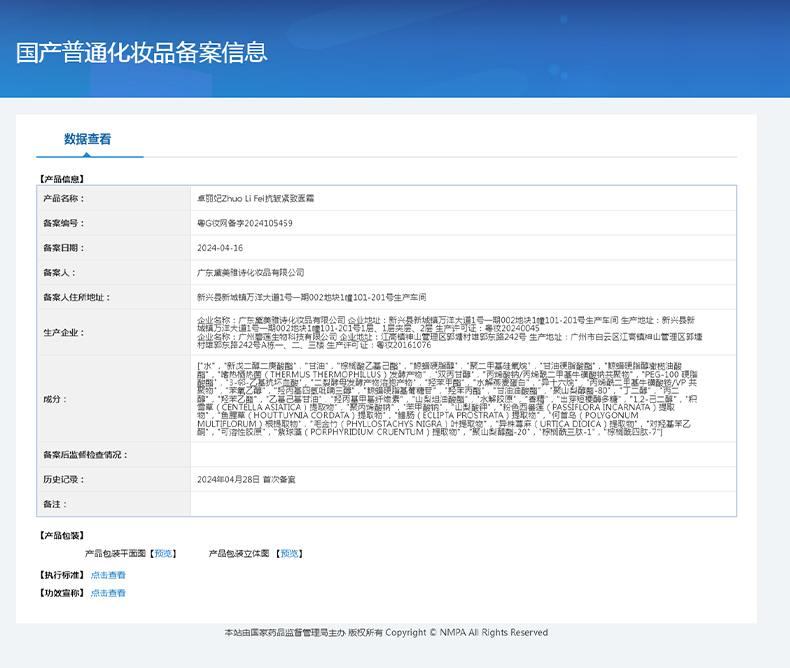Open 点击查看 link next to 执行标准
Screen dimensions: 790x668
tap(108, 575)
